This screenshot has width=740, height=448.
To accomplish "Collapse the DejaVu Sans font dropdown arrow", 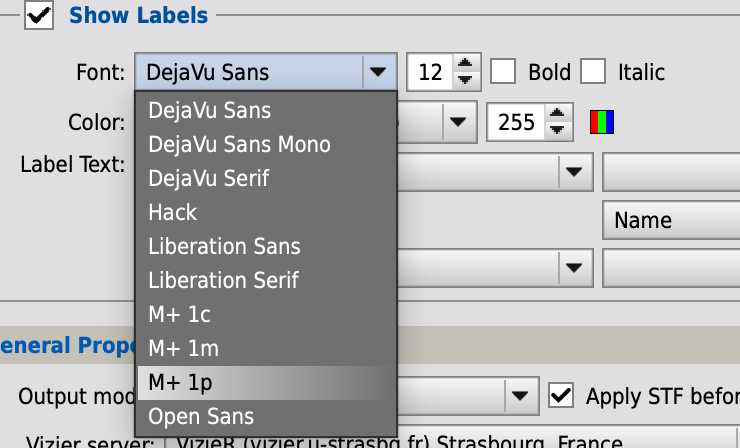I will (x=378, y=72).
